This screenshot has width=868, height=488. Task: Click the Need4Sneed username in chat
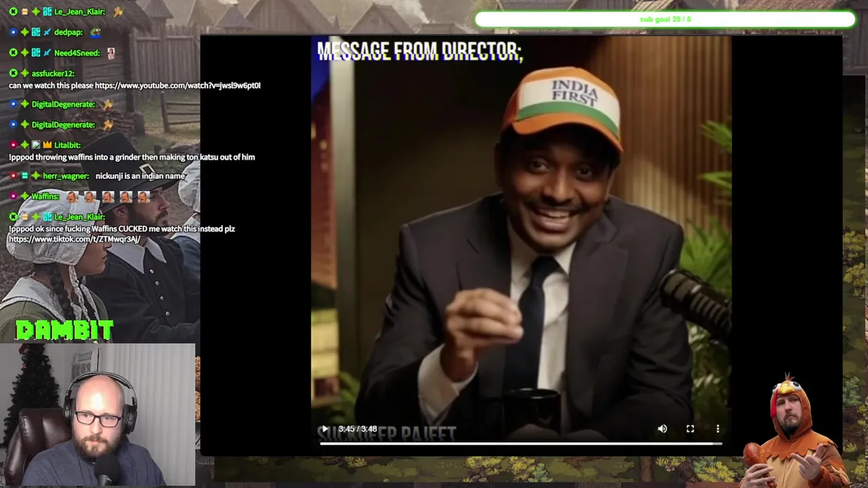coord(77,53)
